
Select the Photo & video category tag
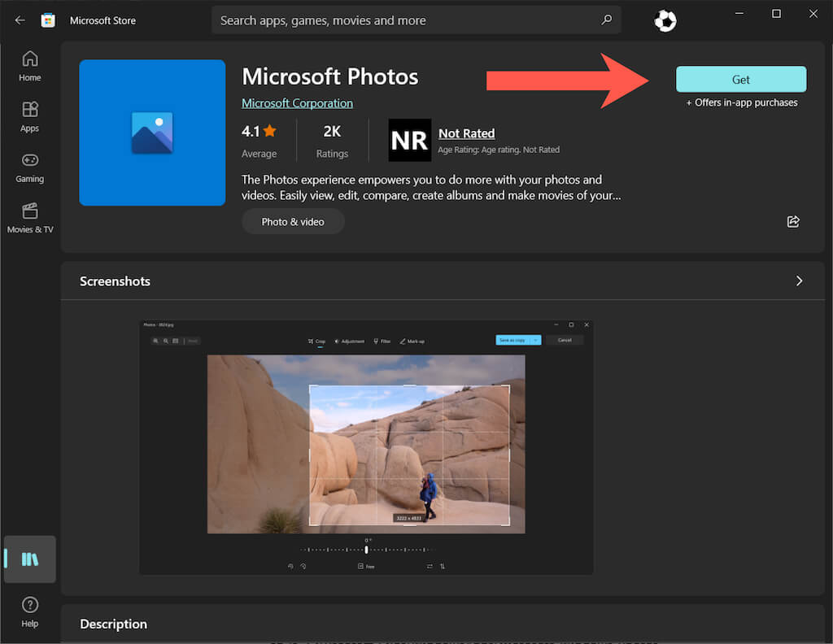coord(293,221)
